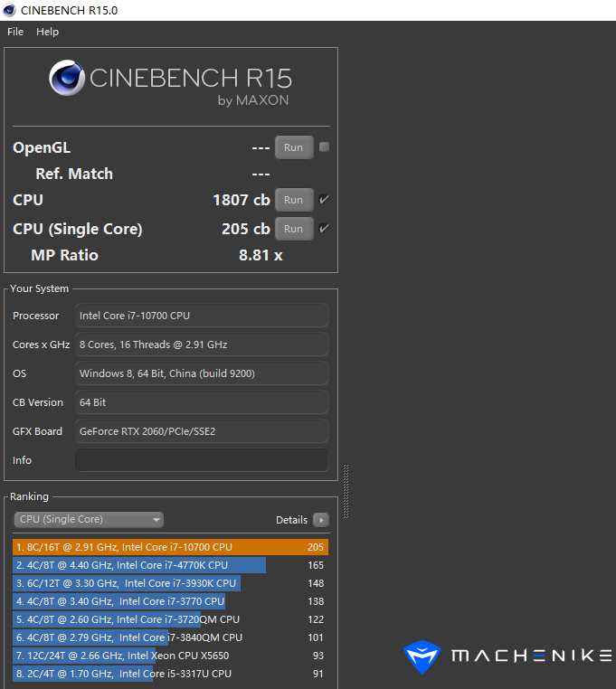Click the panel splitter handle beside Your System

coord(346,491)
